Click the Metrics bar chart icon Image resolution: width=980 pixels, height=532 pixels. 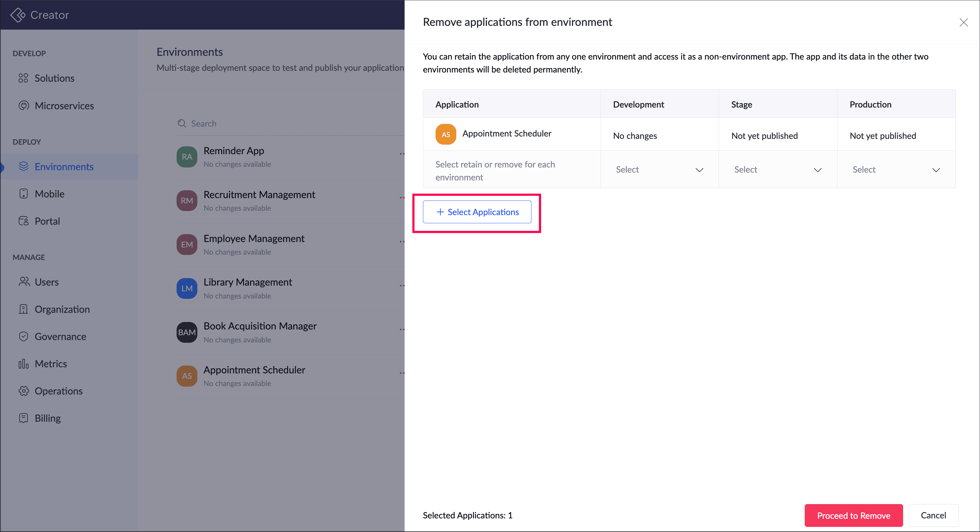(x=23, y=364)
